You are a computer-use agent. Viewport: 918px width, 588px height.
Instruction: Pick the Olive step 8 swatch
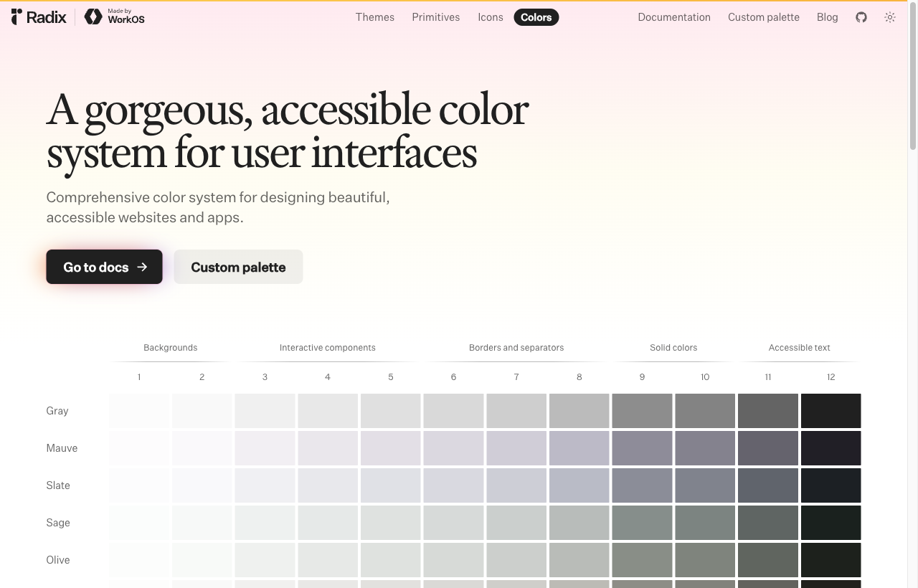pyautogui.click(x=579, y=560)
